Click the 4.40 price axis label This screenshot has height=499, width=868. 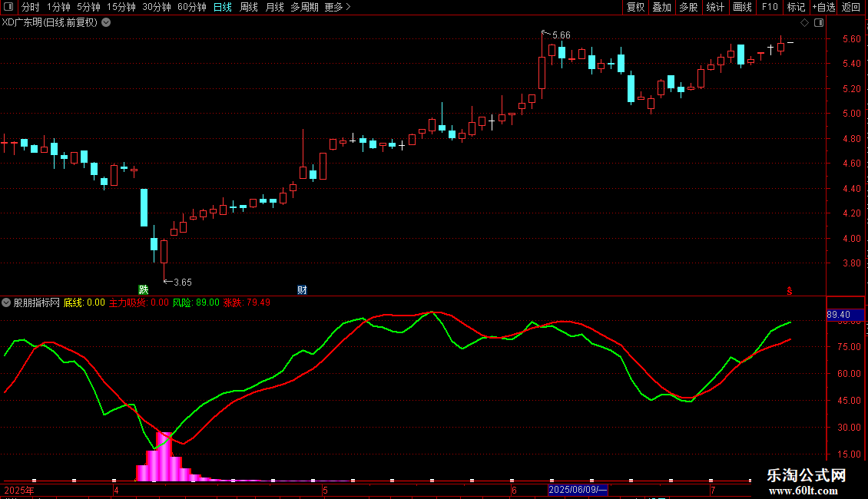[x=851, y=189]
